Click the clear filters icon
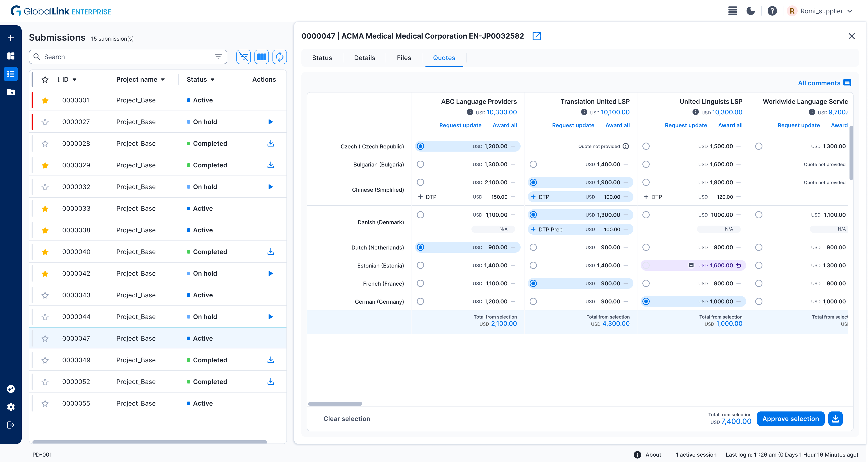This screenshot has height=462, width=868. [x=243, y=57]
